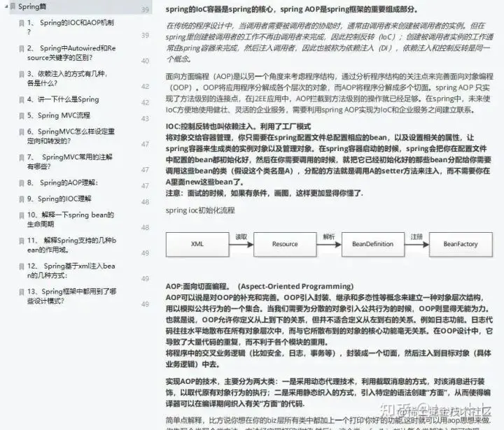Click the bookmark icon beside Spring篇
The width and height of the screenshot is (504, 430).
[13, 6]
